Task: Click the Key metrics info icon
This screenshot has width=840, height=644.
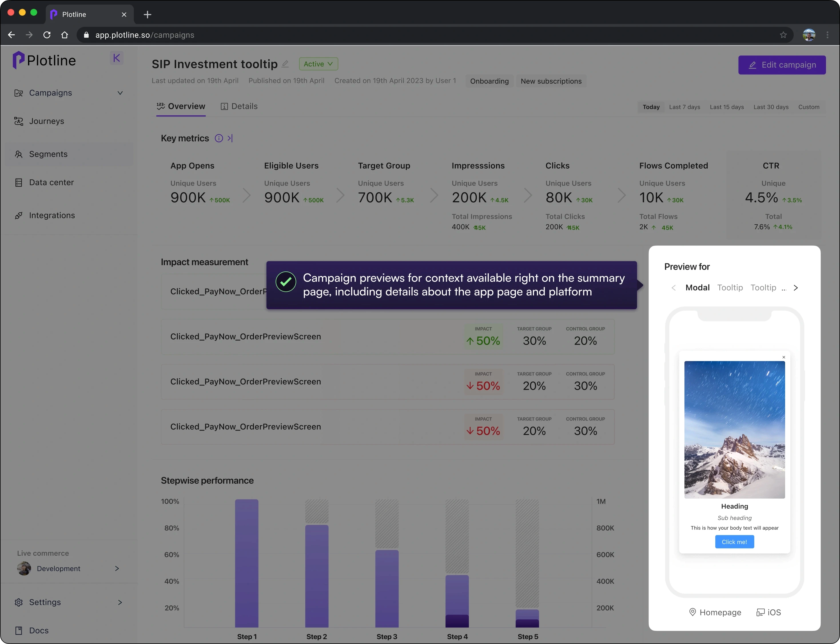Action: [x=219, y=138]
